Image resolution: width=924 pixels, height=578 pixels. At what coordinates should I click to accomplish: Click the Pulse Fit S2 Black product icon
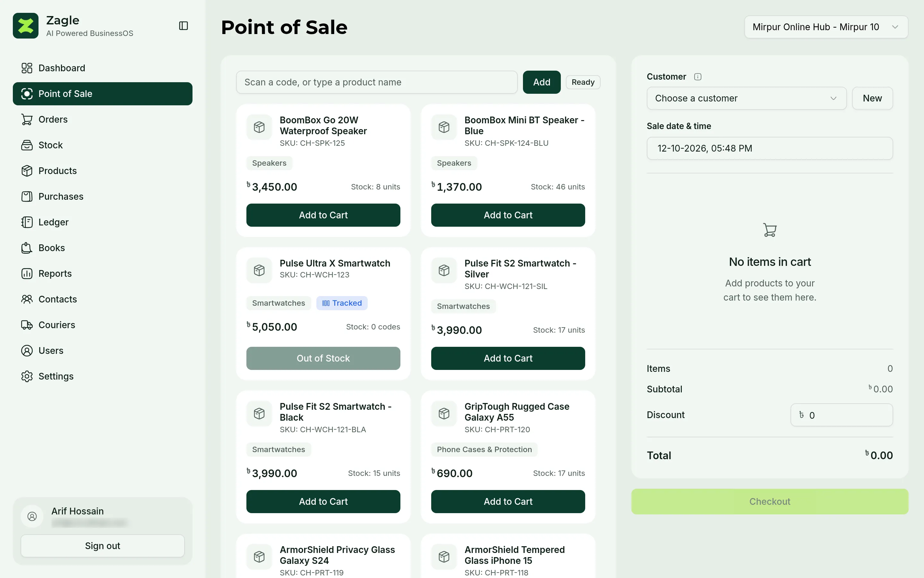tap(259, 413)
